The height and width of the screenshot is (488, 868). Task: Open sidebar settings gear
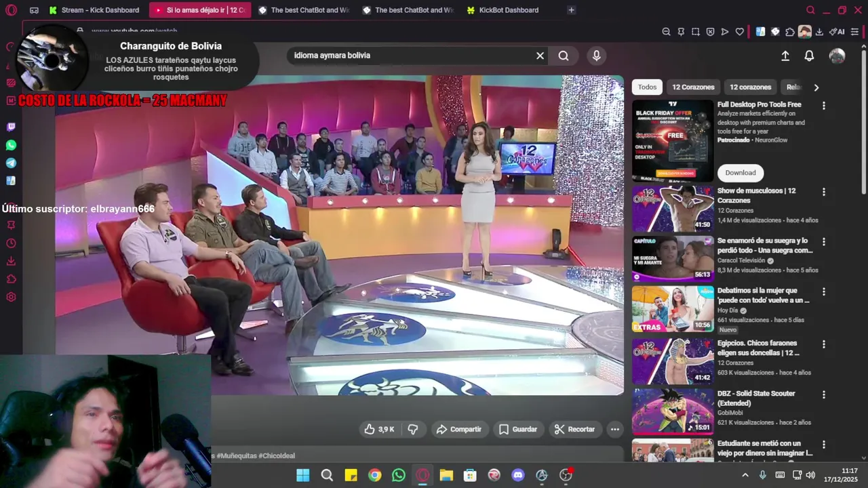tap(11, 297)
